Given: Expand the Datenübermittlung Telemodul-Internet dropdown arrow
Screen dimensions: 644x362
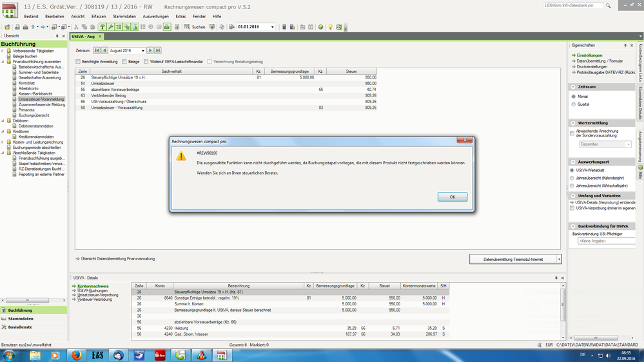Looking at the screenshot, I should pos(559,259).
